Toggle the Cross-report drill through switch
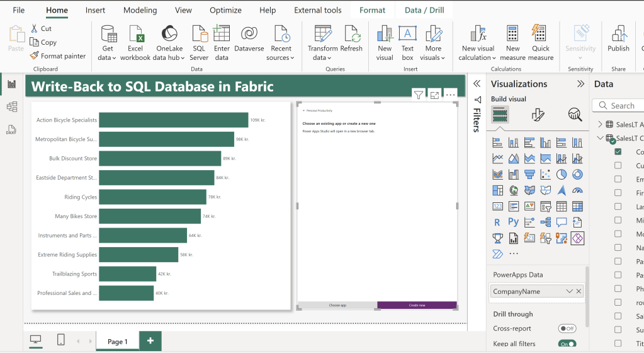This screenshot has width=644, height=353. [x=567, y=328]
